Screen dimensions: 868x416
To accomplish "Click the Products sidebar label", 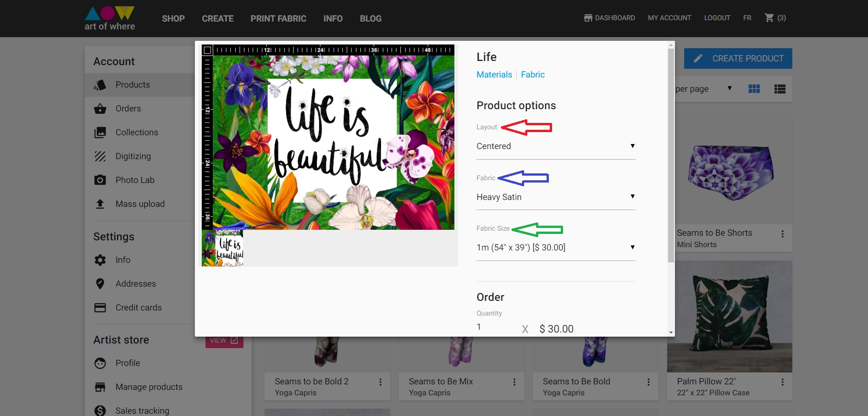I will [x=133, y=85].
